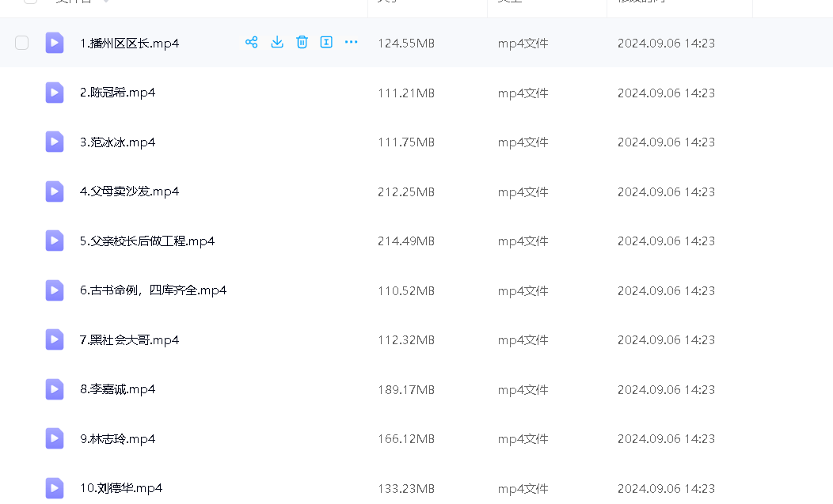Click the modified date of 10.刘德华.mp4
Viewport: 833px width, 504px height.
[666, 488]
